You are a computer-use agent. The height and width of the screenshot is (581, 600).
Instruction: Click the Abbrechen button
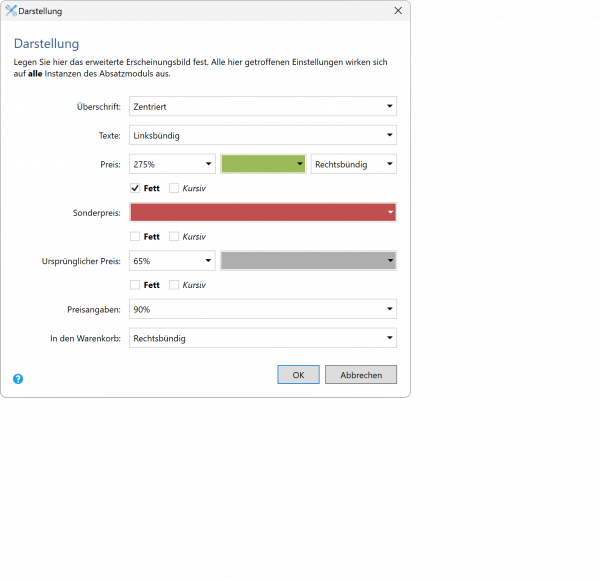click(x=360, y=375)
